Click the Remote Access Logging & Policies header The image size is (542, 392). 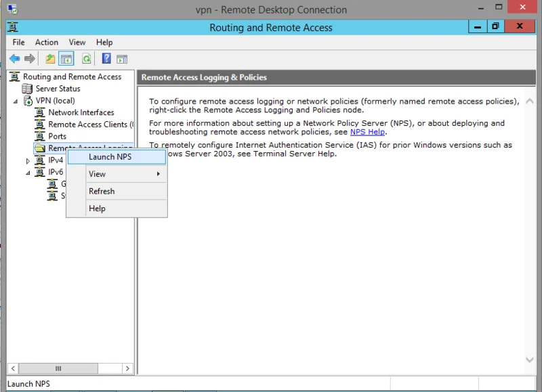pyautogui.click(x=336, y=77)
